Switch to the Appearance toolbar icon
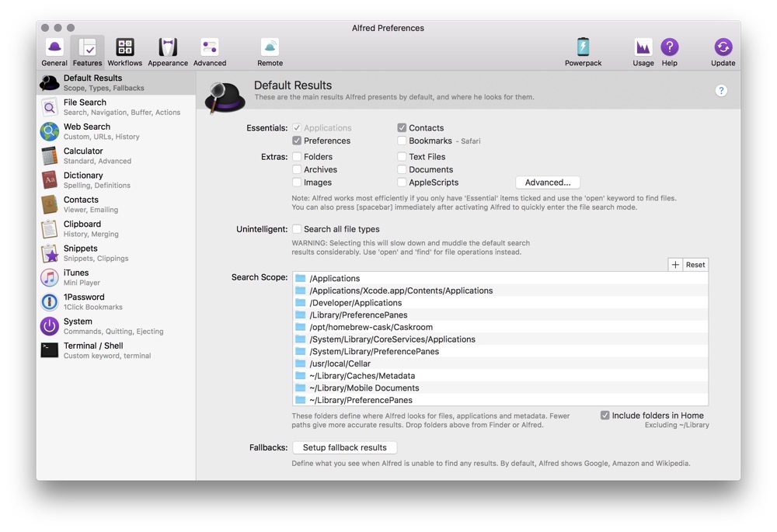 click(168, 51)
